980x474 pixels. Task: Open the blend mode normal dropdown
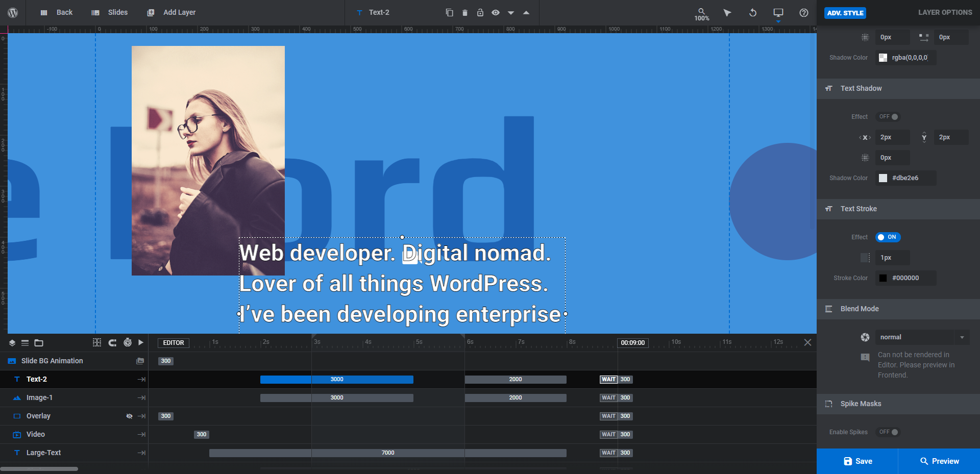[922, 337]
